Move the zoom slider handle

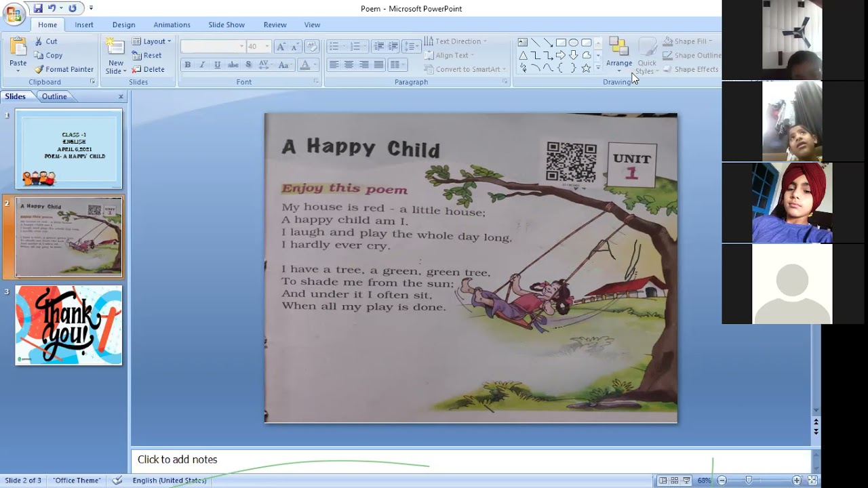(x=749, y=481)
